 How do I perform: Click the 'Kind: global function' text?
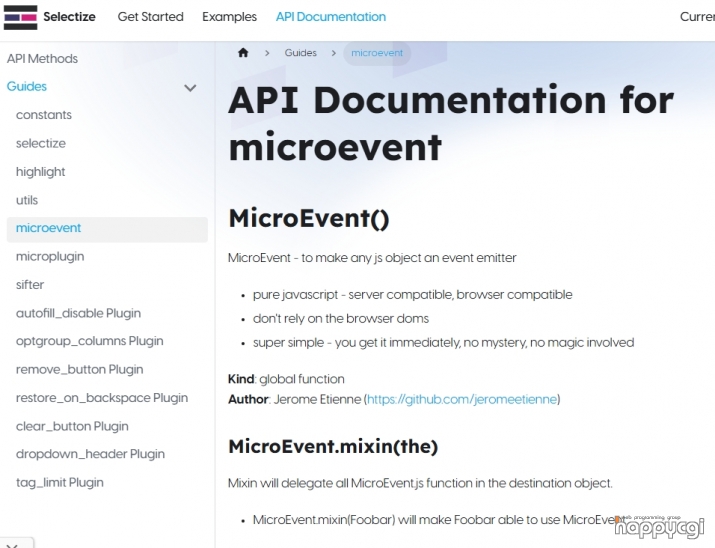click(286, 379)
